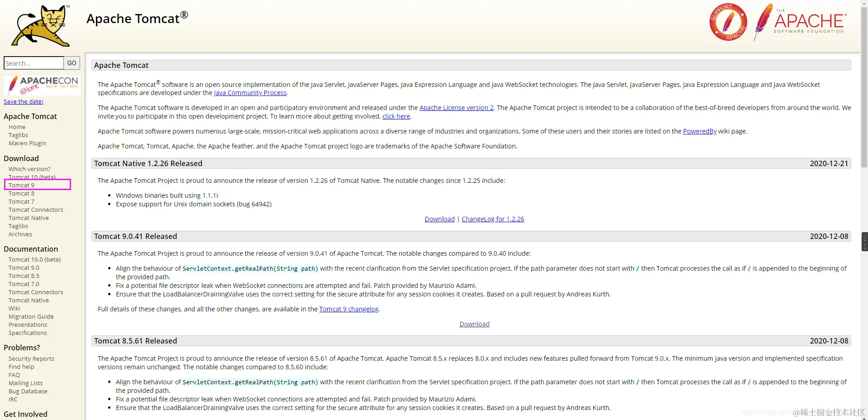Screen dimensions: 868x420
Task: Open Tomcat 9.0 documentation
Action: pyautogui.click(x=24, y=268)
